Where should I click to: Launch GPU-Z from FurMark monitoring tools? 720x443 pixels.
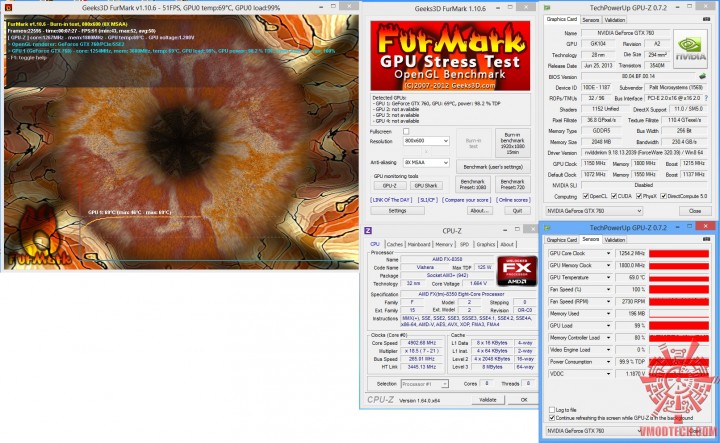click(389, 185)
